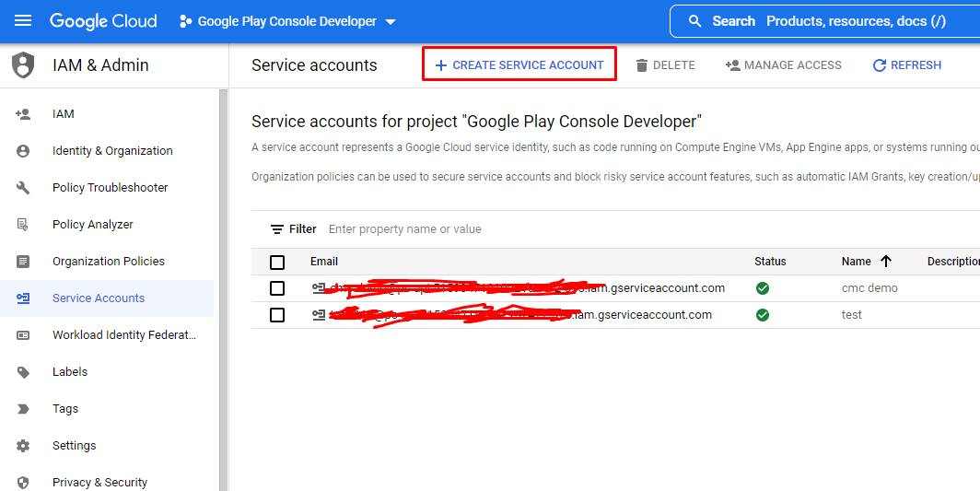Open the hamburger navigation menu
The image size is (980, 491).
(23, 20)
